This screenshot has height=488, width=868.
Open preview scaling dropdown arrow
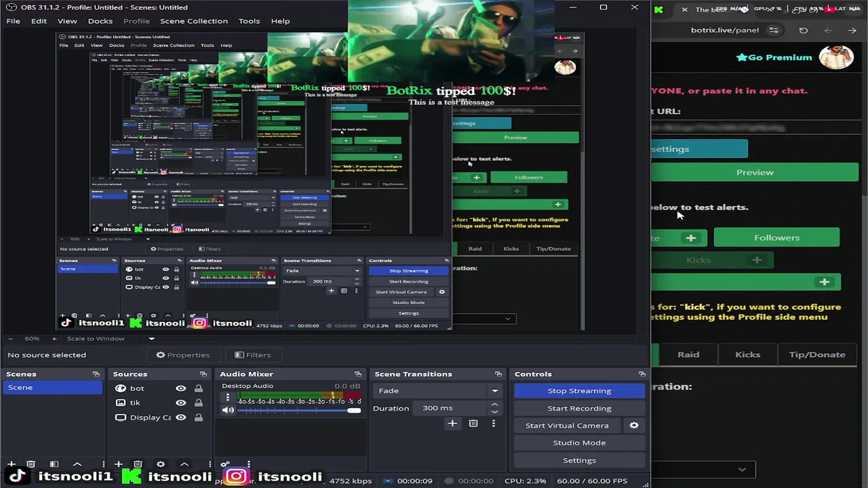click(x=151, y=339)
